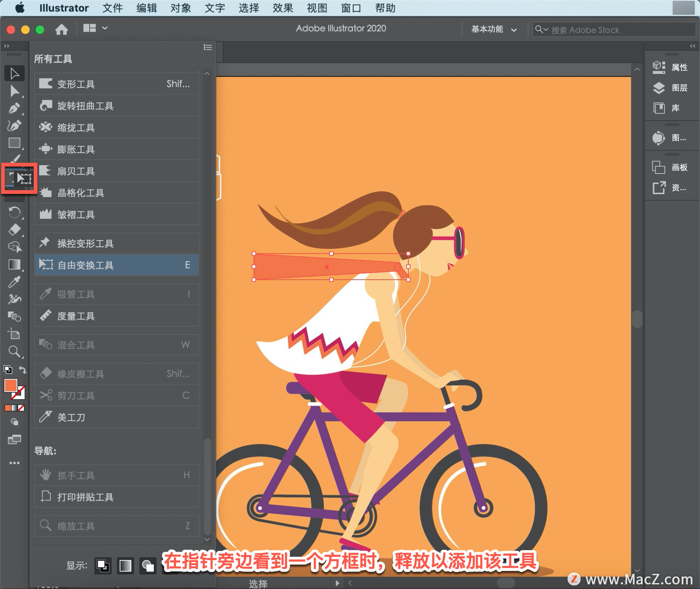Open the 编辑 menu
This screenshot has width=700, height=589.
(x=147, y=8)
